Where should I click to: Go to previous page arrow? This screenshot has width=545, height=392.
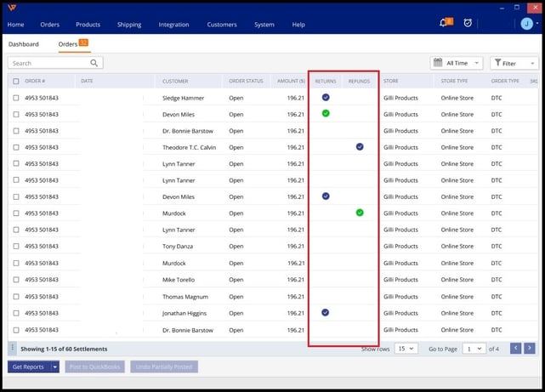point(515,348)
